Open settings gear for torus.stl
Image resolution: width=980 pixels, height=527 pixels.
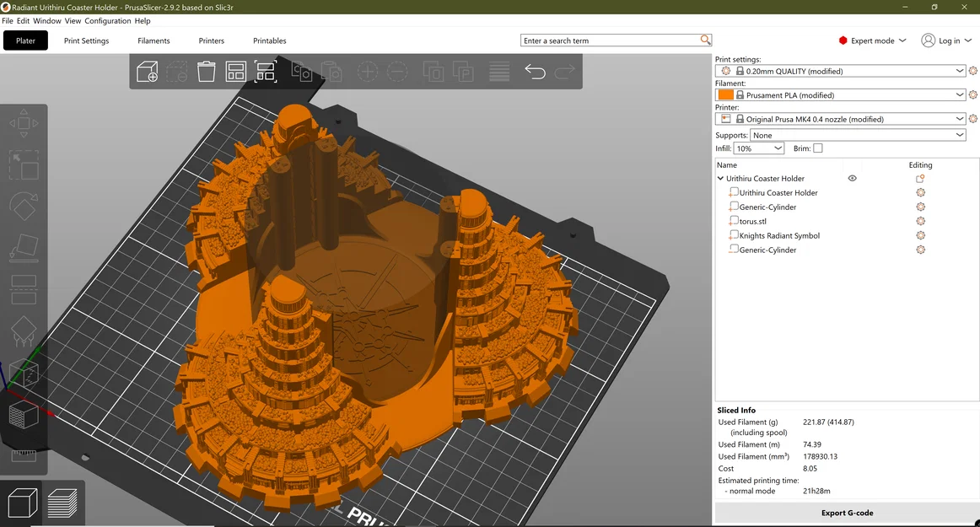(920, 221)
